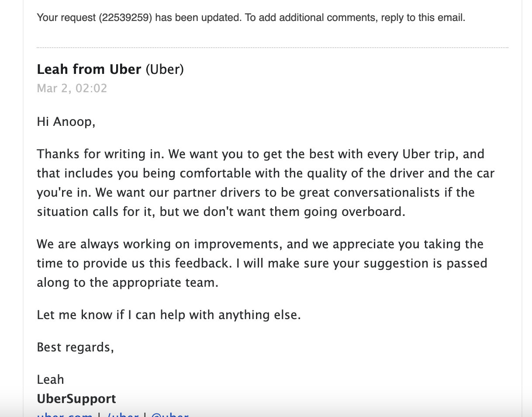
Task: Click the Best regards closing line
Action: click(75, 347)
